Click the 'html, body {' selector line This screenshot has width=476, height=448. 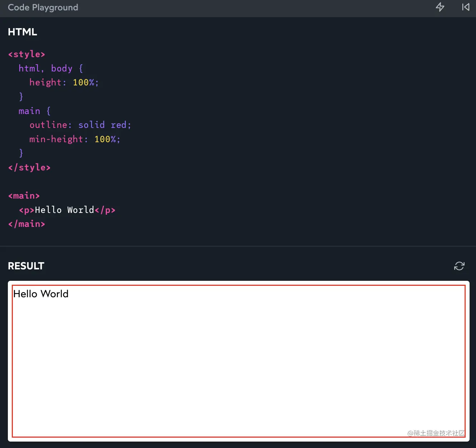click(x=51, y=68)
